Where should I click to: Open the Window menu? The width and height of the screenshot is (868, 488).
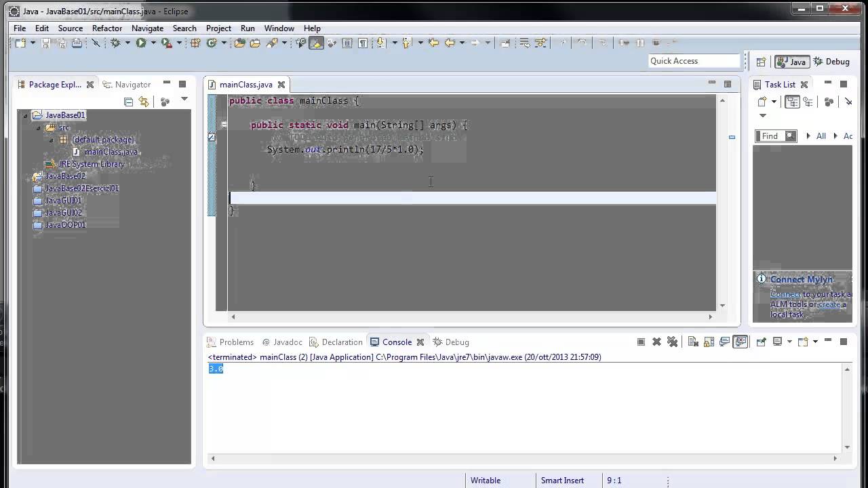click(279, 28)
